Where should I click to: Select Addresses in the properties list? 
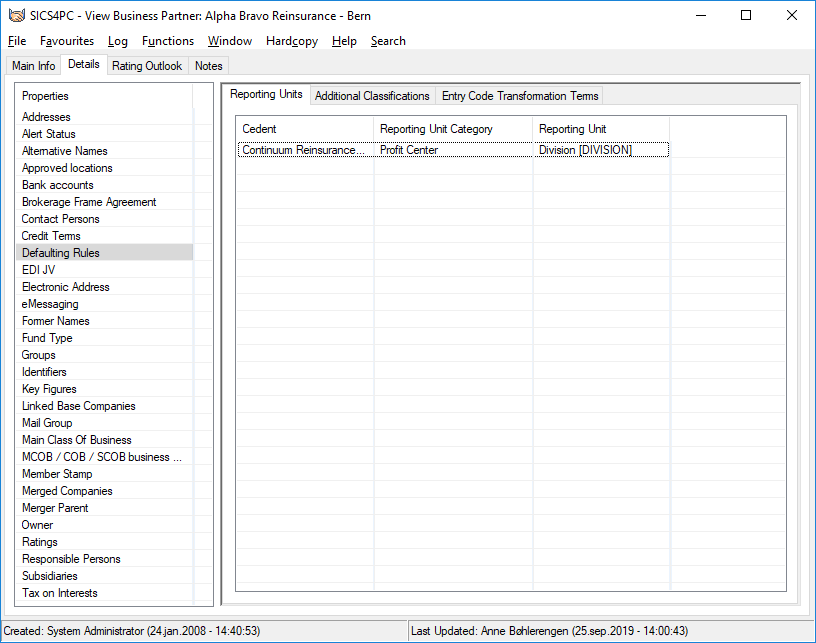pos(46,117)
